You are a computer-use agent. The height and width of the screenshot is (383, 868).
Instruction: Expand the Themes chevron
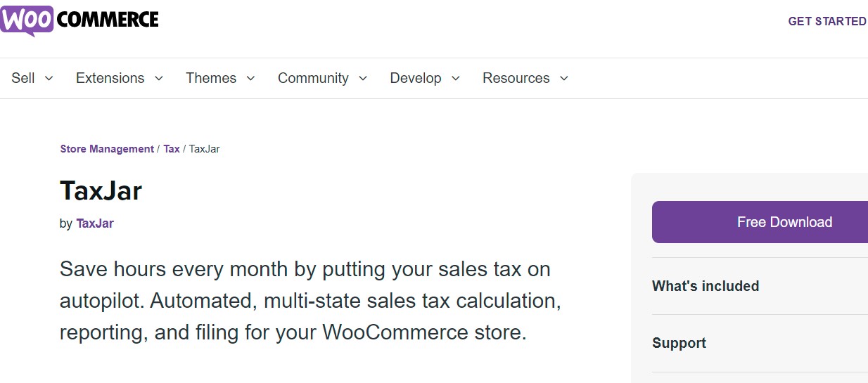tap(250, 79)
